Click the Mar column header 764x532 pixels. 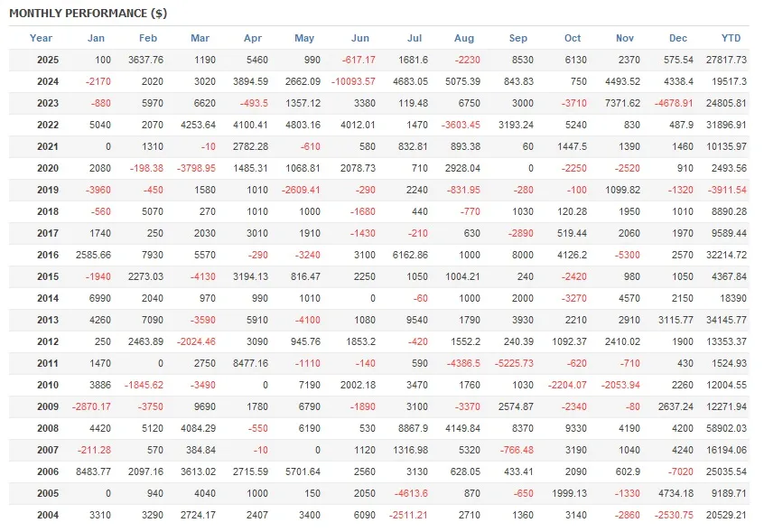[x=200, y=38]
